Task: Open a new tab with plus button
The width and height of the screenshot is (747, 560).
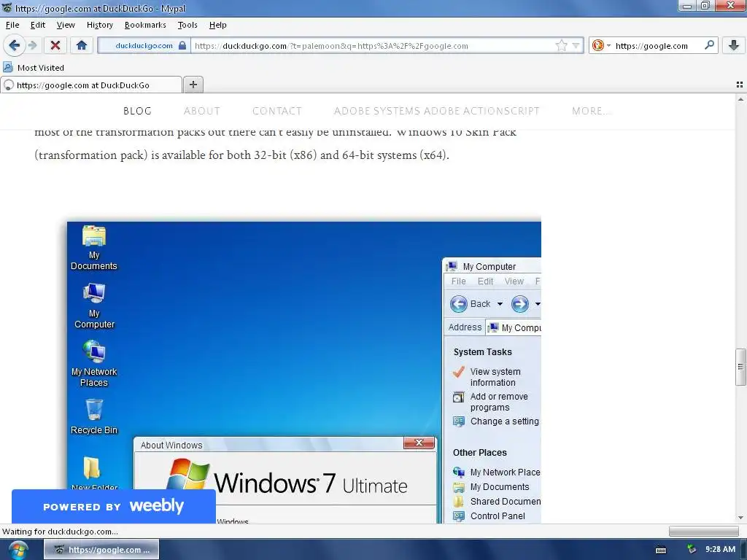Action: 193,85
